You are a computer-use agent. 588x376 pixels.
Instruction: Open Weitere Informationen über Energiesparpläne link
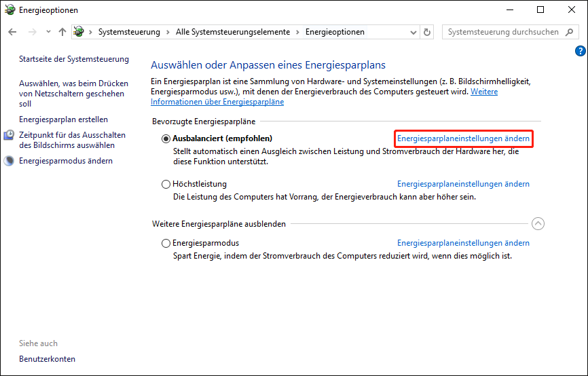(325, 97)
